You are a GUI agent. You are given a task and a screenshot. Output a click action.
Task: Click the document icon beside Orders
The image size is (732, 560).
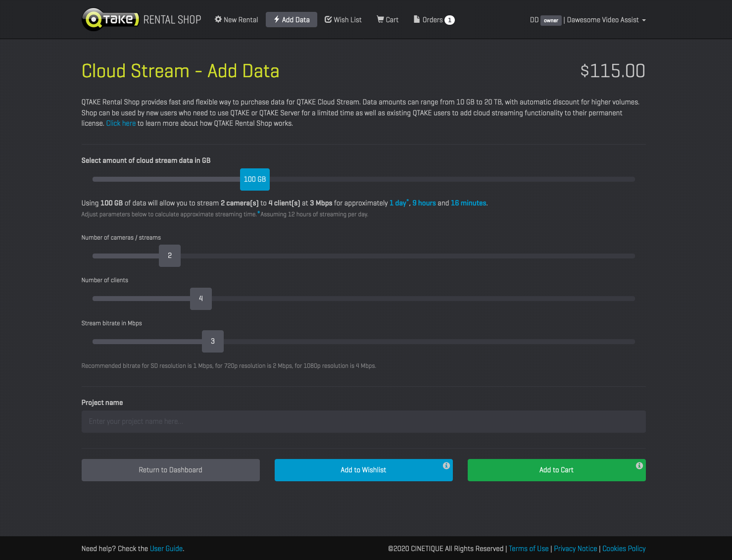tap(417, 19)
